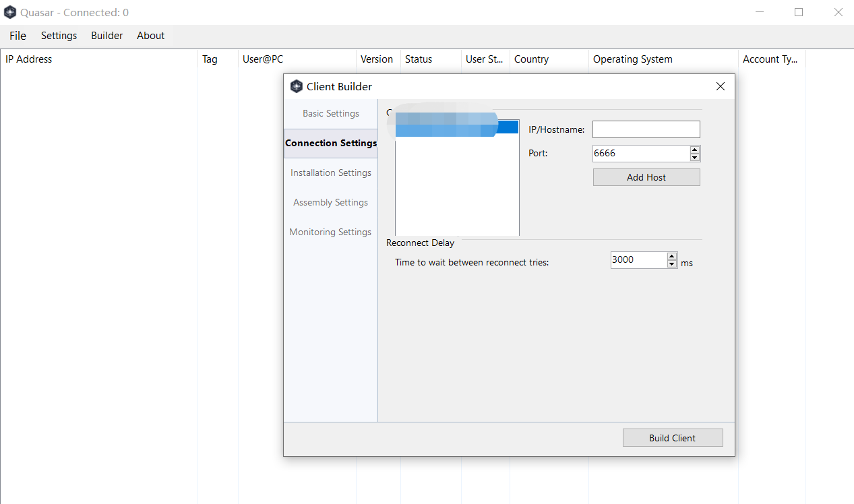Viewport: 854px width, 504px height.
Task: Show Monitoring Settings tab
Action: pos(330,232)
